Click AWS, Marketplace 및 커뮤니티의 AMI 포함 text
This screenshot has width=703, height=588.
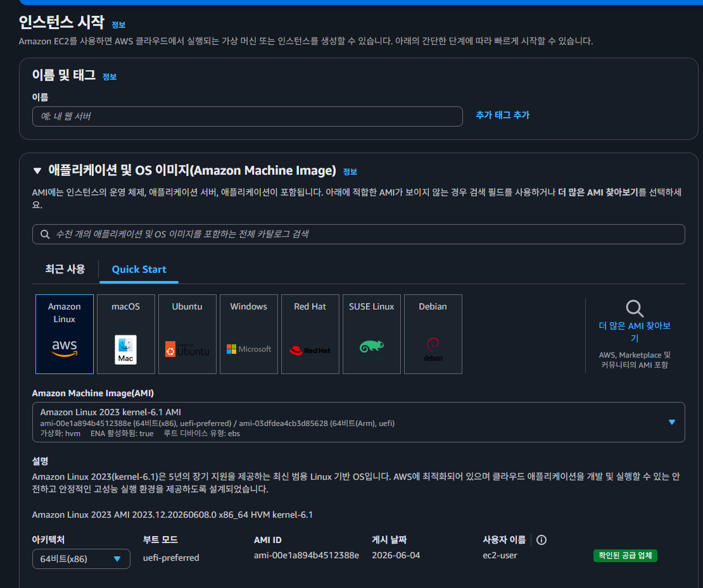[x=635, y=360]
